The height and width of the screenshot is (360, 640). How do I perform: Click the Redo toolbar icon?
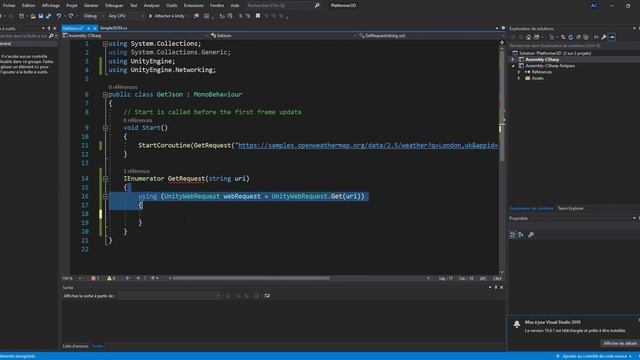tap(71, 16)
